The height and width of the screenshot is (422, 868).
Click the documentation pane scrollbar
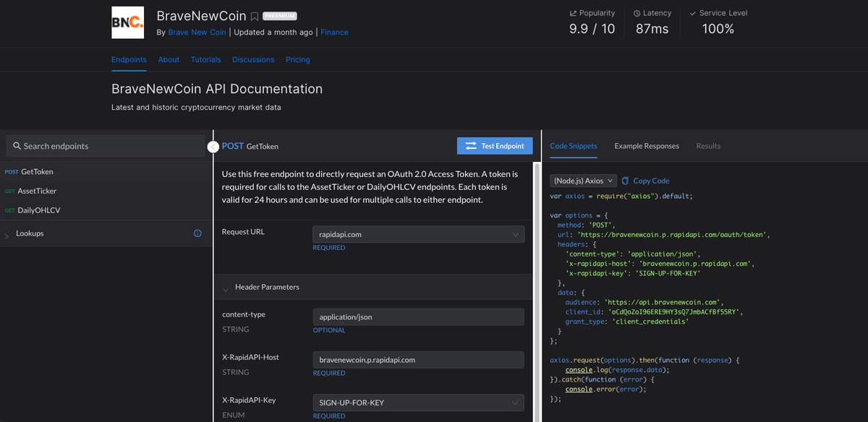pos(537,292)
